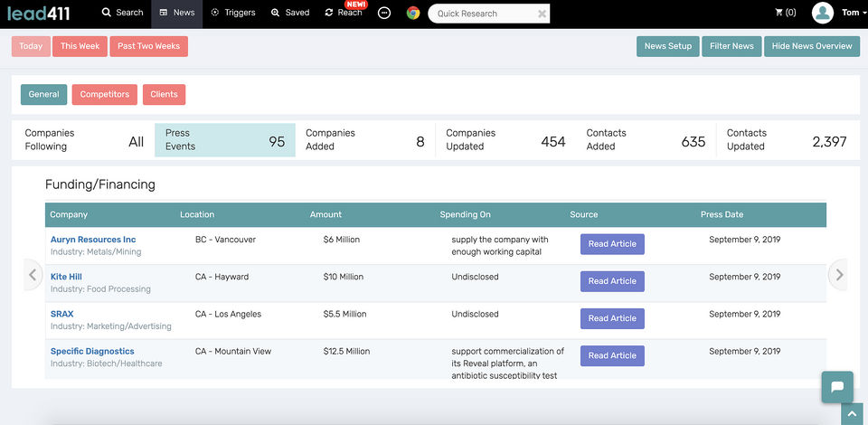Click the user profile avatar
Image resolution: width=868 pixels, height=425 pixels.
pos(822,13)
